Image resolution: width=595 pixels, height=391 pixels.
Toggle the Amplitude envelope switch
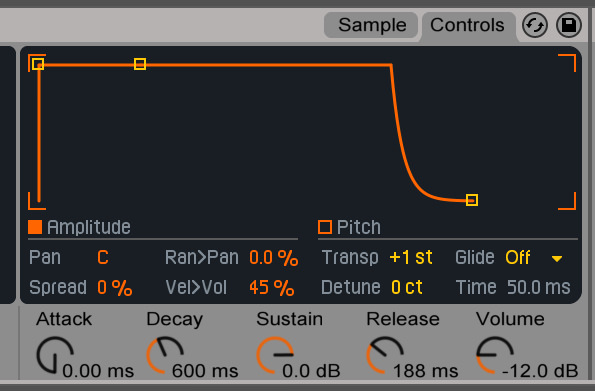(35, 227)
